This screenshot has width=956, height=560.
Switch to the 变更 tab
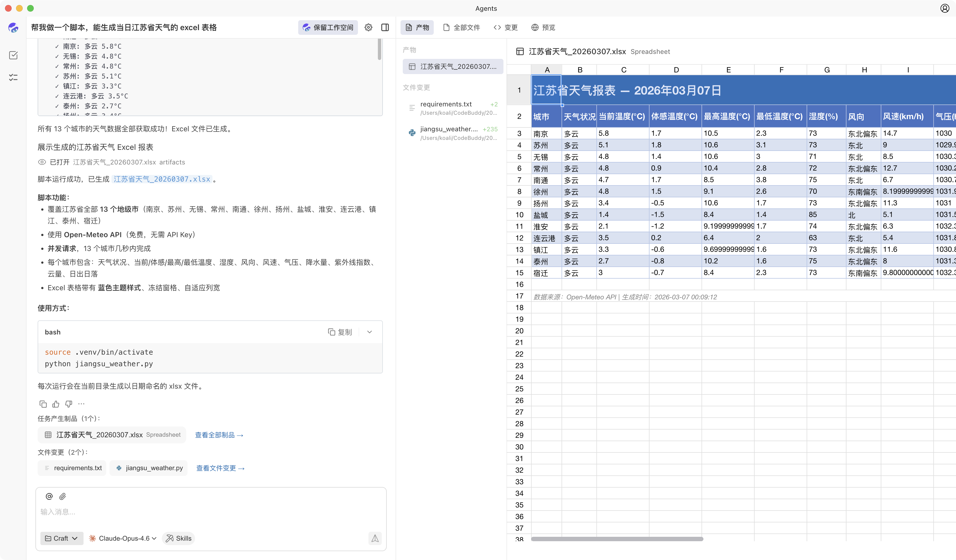tap(506, 27)
